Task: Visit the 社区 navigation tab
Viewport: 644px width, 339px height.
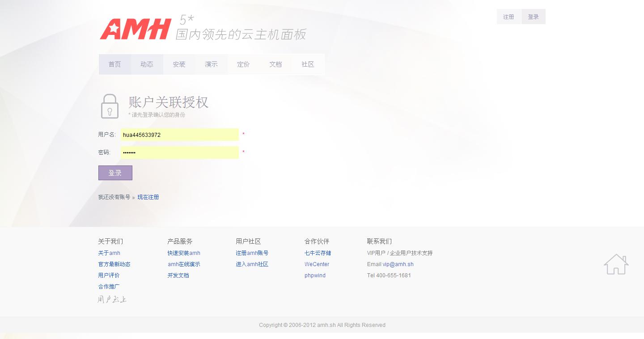Action: [308, 64]
